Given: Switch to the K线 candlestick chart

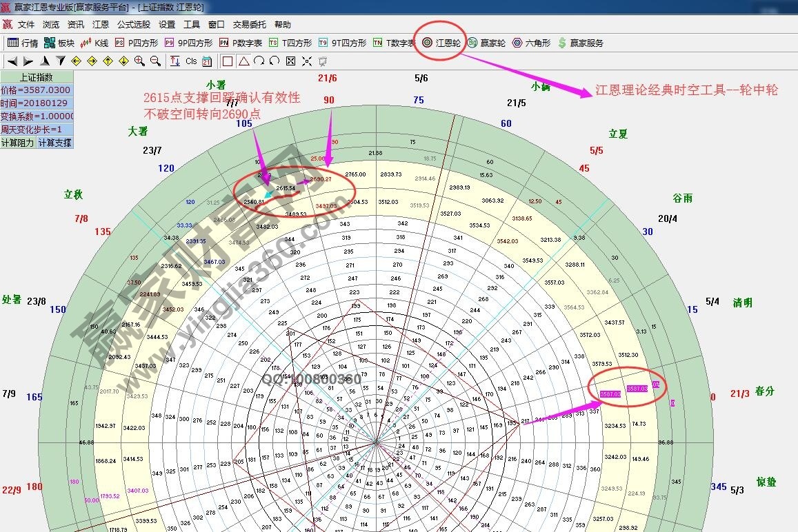Looking at the screenshot, I should 100,42.
